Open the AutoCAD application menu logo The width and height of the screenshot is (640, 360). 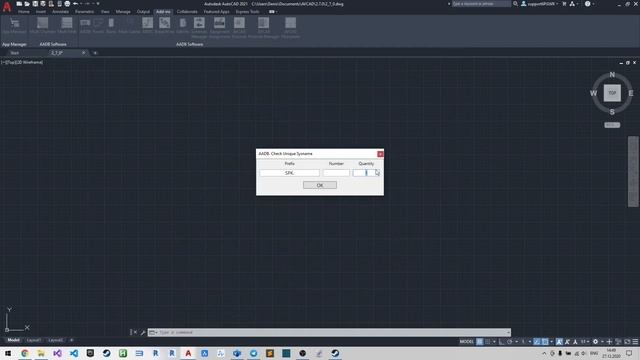click(7, 7)
